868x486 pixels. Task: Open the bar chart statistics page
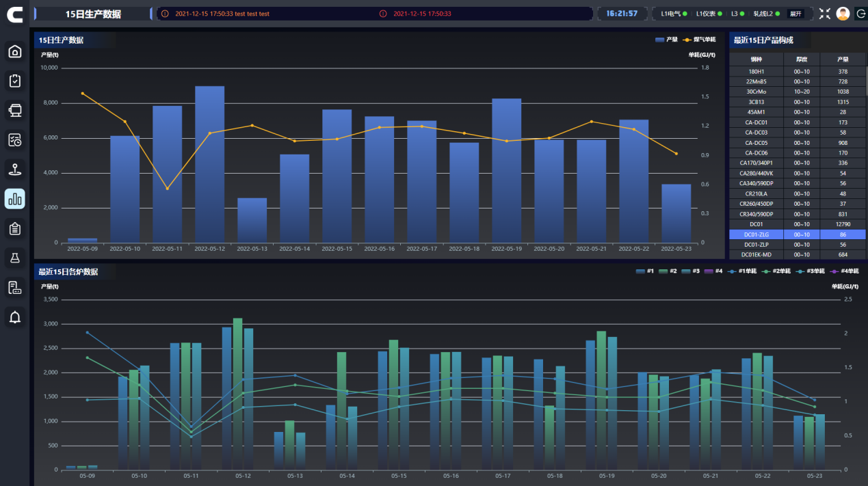[x=15, y=198]
